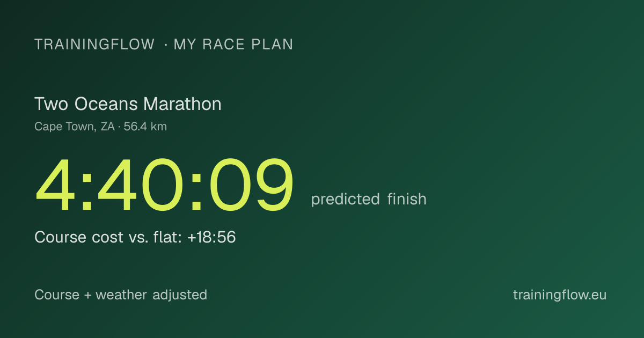Click the ZA country code

107,127
